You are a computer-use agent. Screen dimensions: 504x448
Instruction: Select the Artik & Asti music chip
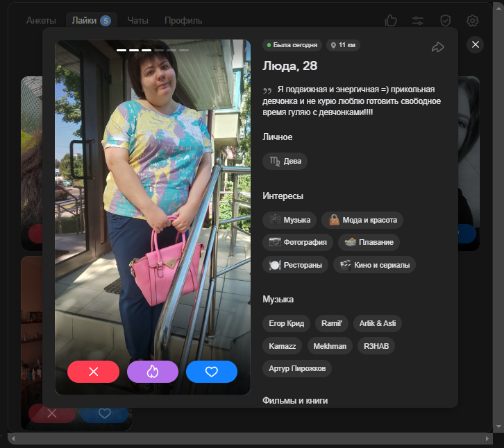(378, 323)
